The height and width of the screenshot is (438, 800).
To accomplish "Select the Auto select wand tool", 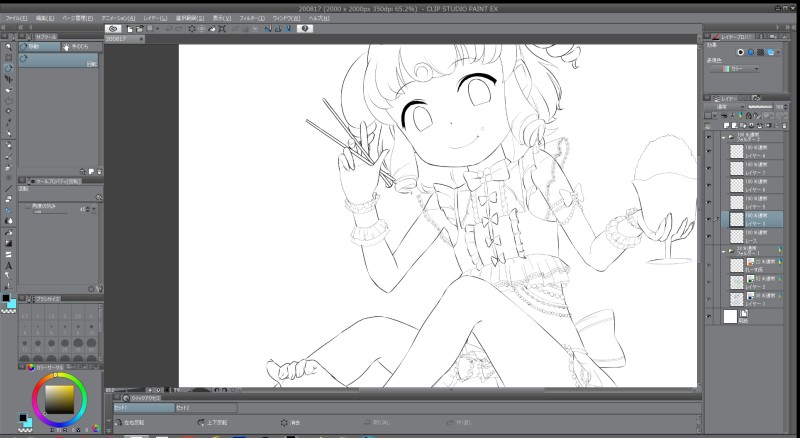I will (8, 111).
